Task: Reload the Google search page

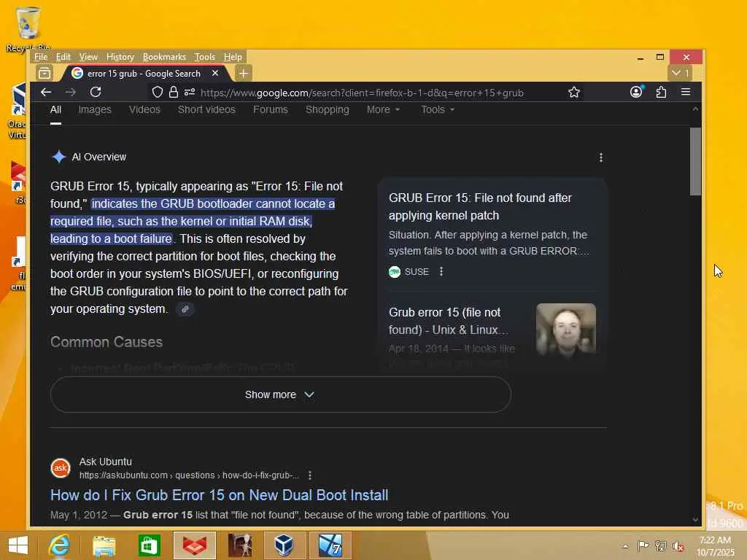Action: click(x=96, y=92)
